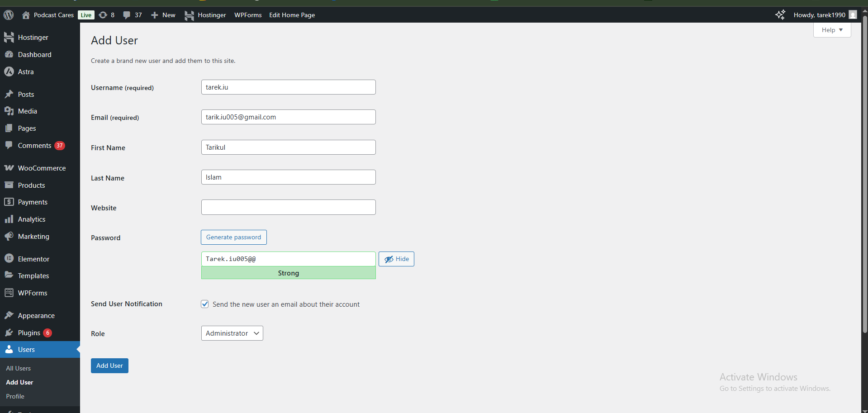Open the Plugins menu with 6 updates
868x413 pixels.
[29, 332]
